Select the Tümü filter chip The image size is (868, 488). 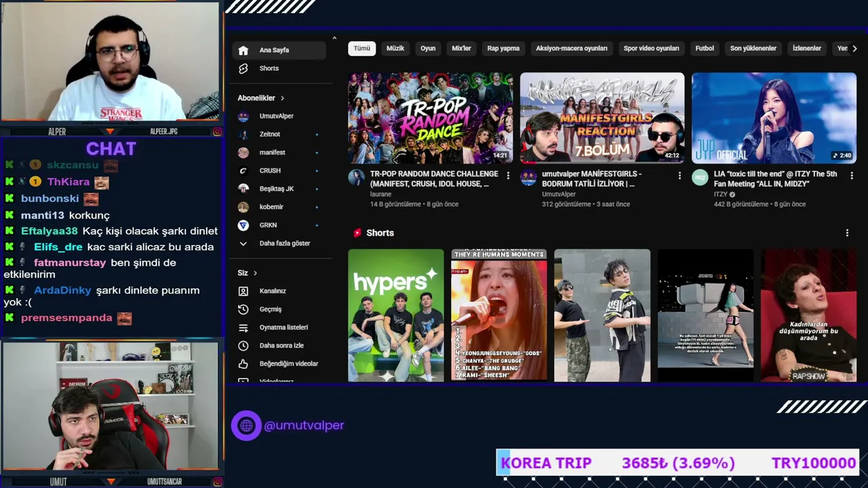(362, 49)
